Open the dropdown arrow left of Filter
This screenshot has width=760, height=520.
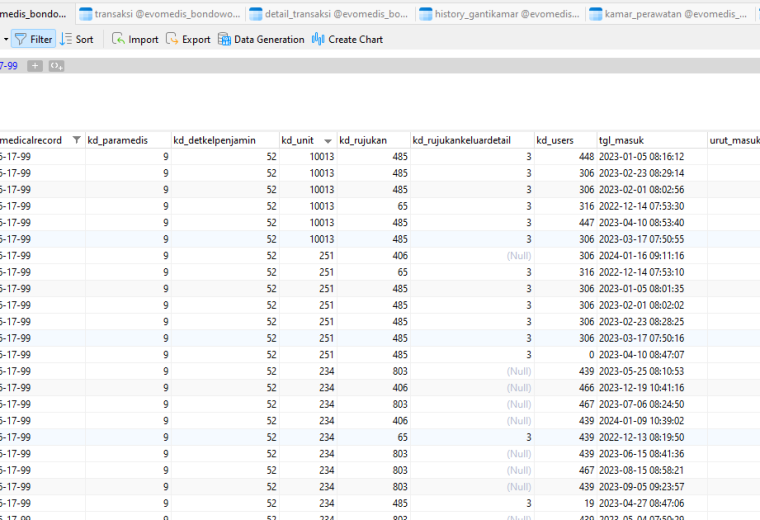click(x=6, y=39)
